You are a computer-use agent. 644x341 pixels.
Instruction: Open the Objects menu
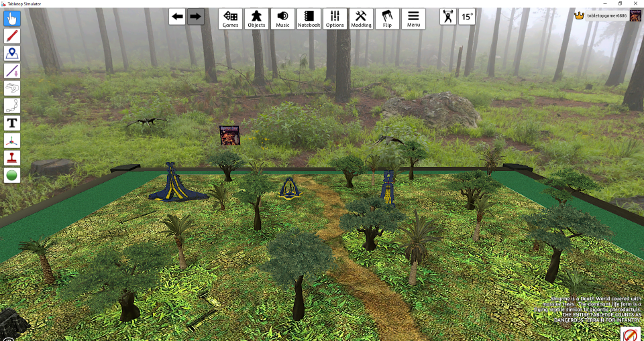pyautogui.click(x=257, y=19)
